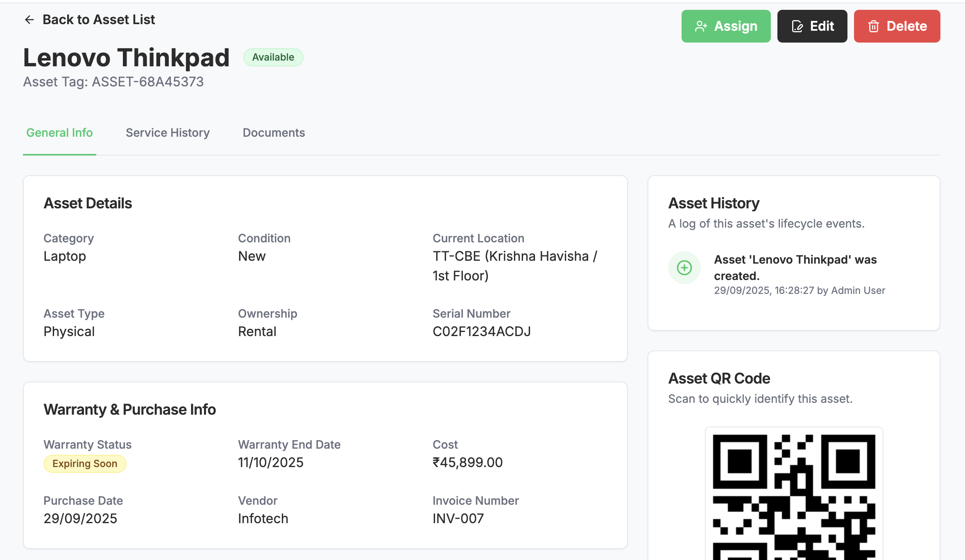Viewport: 965px width, 560px height.
Task: Go back to Asset List
Action: point(90,20)
